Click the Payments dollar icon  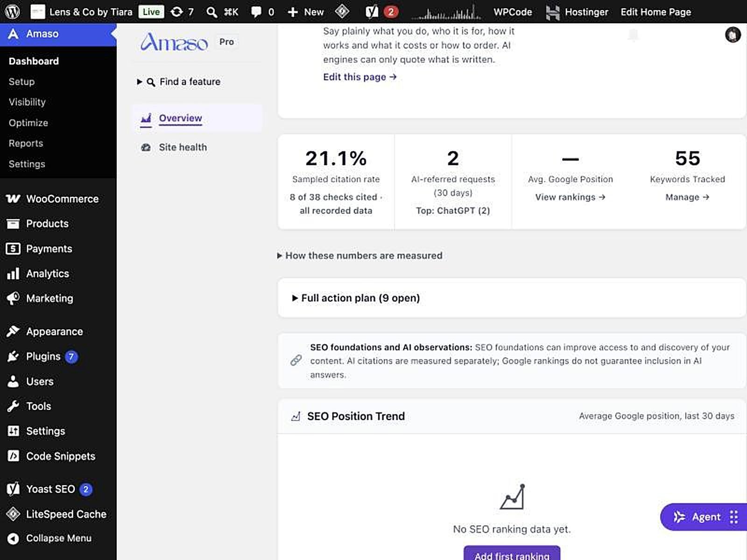click(13, 249)
